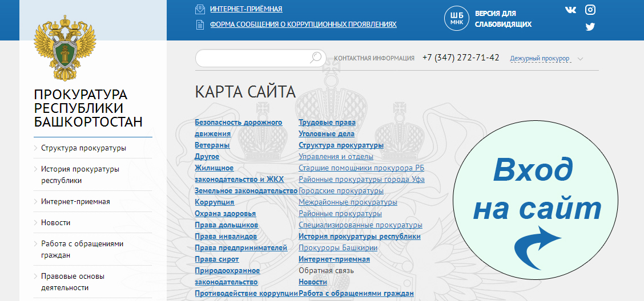Open the Права инвалидов link

pyautogui.click(x=226, y=237)
